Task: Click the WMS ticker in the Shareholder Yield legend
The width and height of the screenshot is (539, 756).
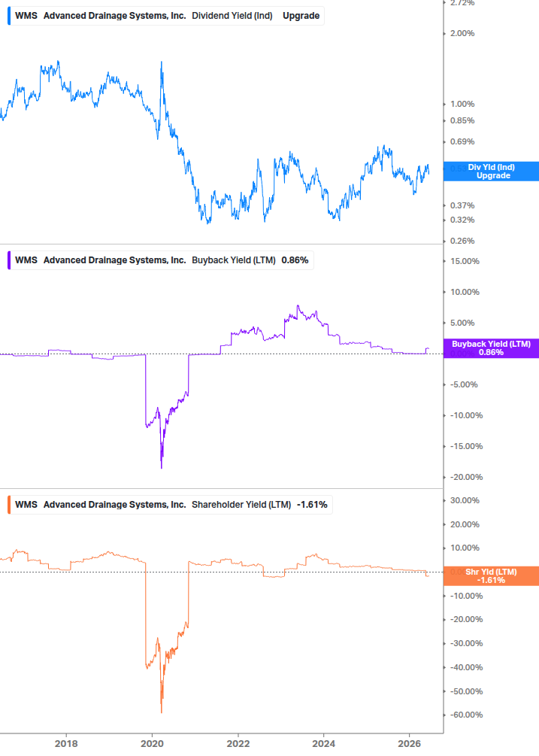Action: (26, 505)
